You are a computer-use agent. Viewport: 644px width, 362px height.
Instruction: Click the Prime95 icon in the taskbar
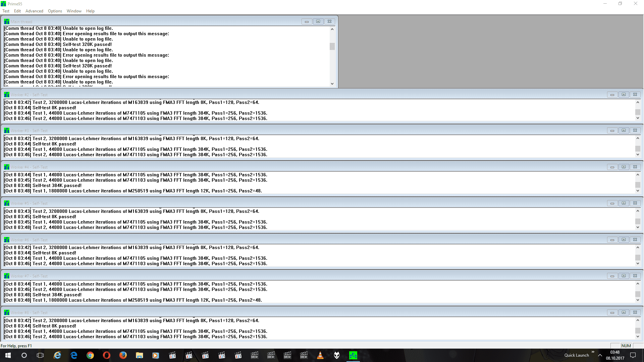pos(353,355)
